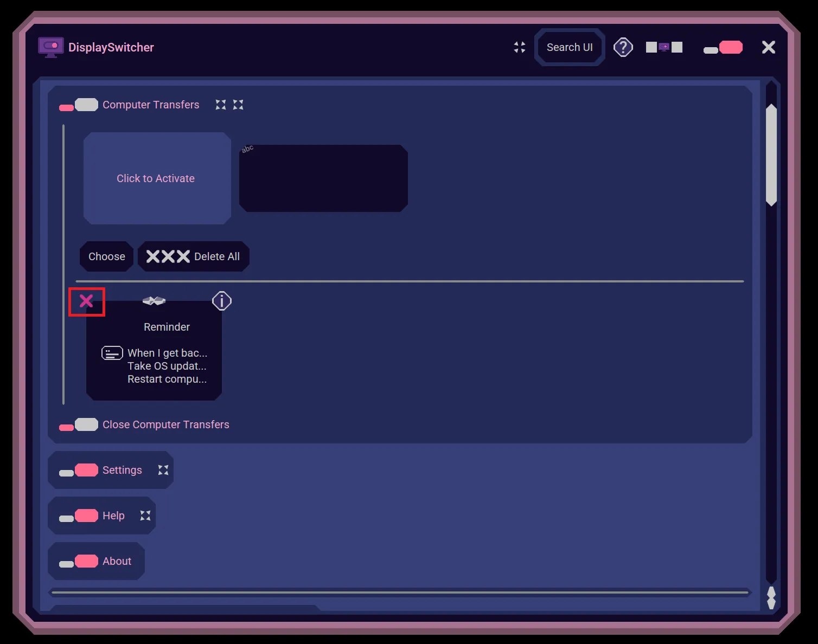
Task: Click the dark abc text input box
Action: [x=323, y=178]
